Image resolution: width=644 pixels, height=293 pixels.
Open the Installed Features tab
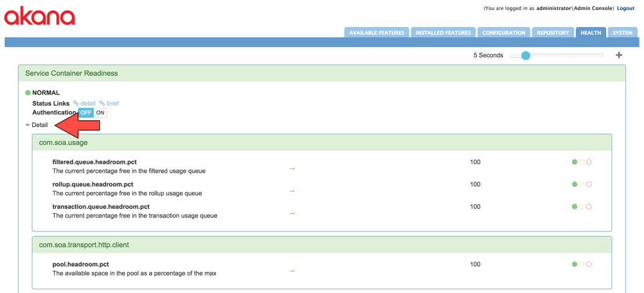click(443, 33)
